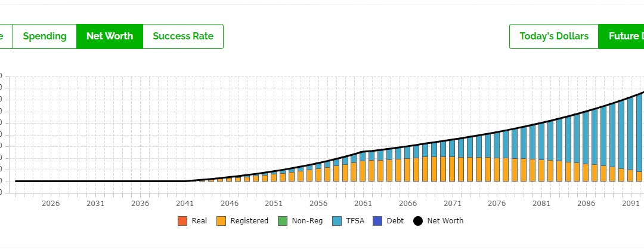Click the 2076 x-axis label

[497, 204]
